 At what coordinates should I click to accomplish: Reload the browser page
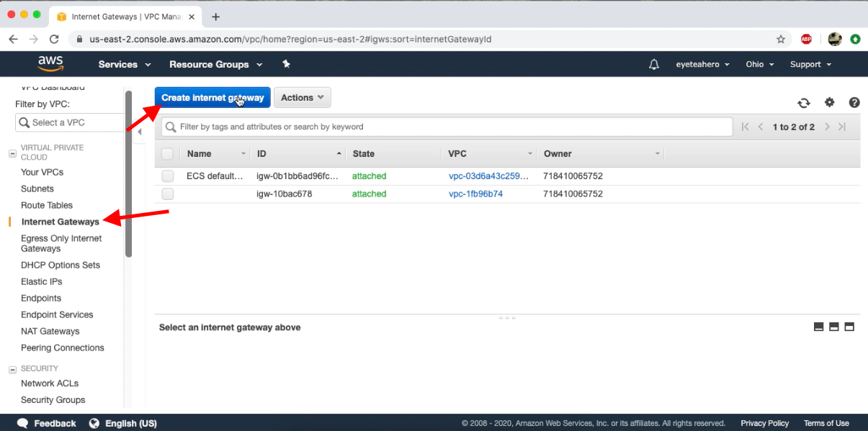(x=54, y=39)
